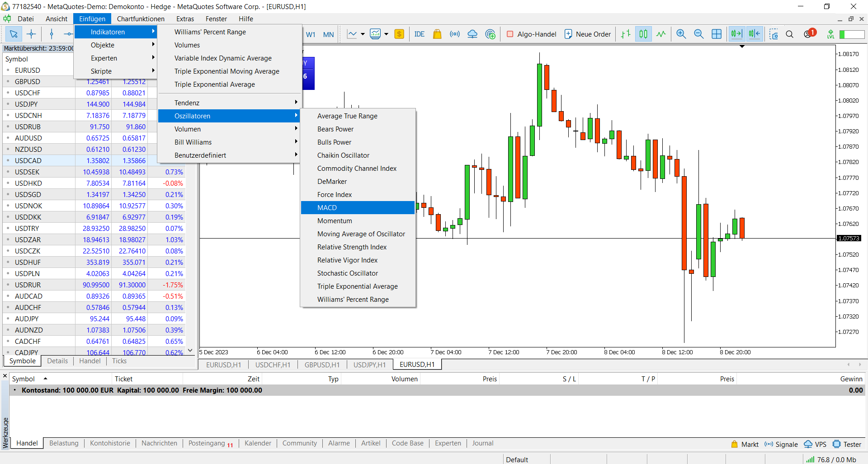The width and height of the screenshot is (868, 464).
Task: Click the screenshot capture icon
Action: 774,34
